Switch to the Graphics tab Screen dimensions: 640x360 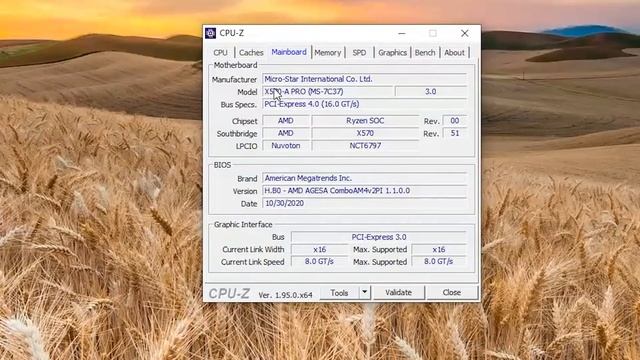(392, 53)
